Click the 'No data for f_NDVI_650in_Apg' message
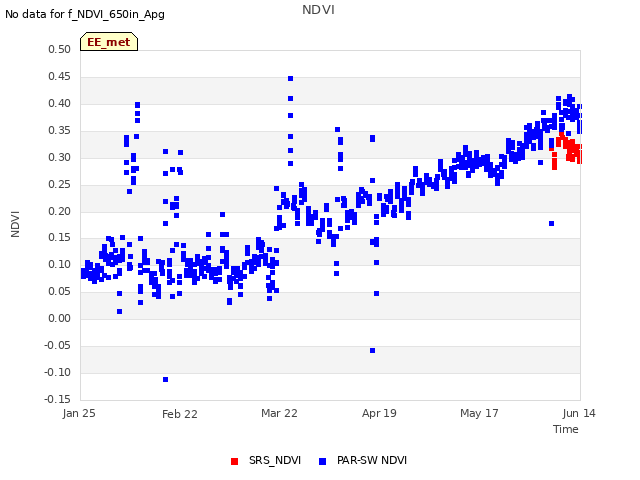 click(x=85, y=14)
